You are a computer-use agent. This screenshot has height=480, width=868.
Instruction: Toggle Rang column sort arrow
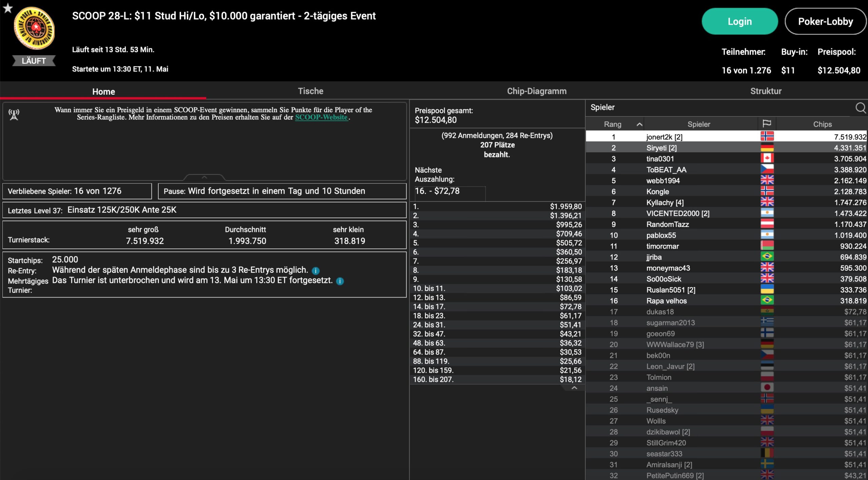[639, 124]
